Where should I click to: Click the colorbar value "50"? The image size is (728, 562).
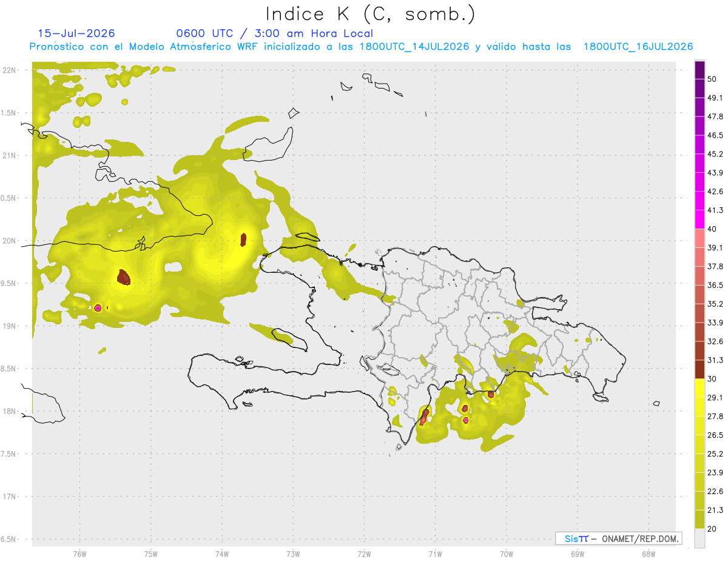pos(713,79)
